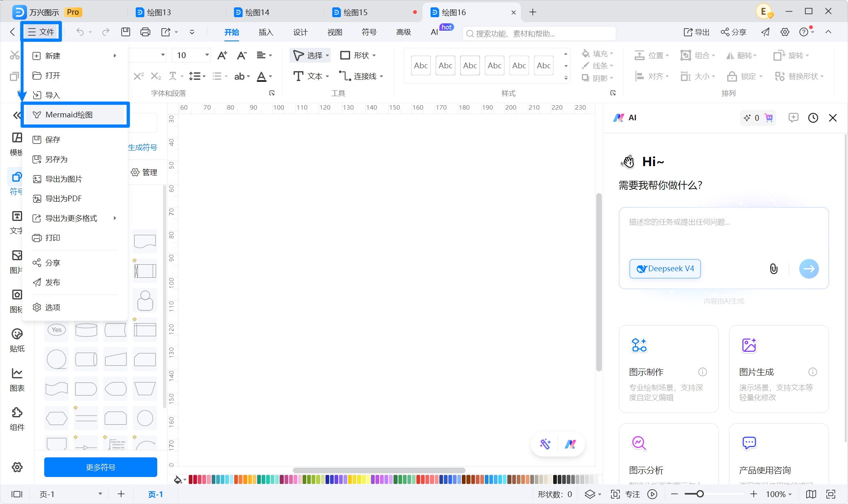Open the help question mark icon
This screenshot has width=848, height=504.
pyautogui.click(x=804, y=32)
